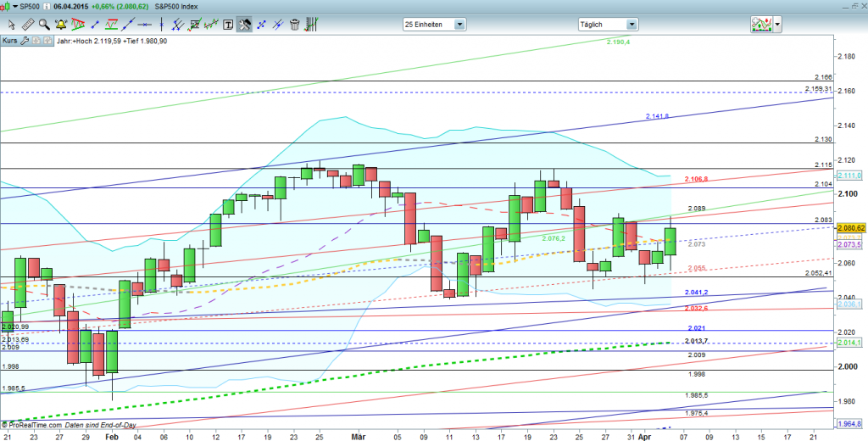Image resolution: width=868 pixels, height=441 pixels.
Task: Select the text annotation T tool
Action: [227, 25]
